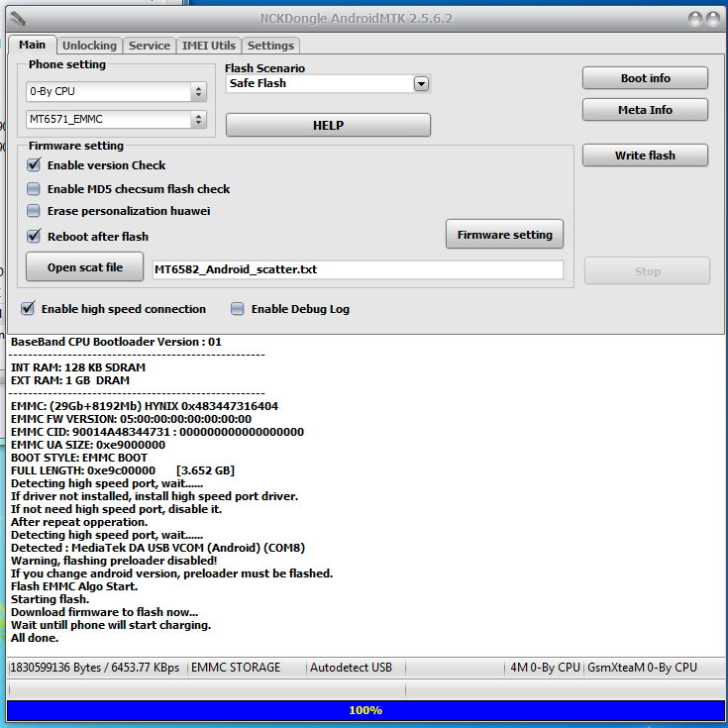Screen dimensions: 728x728
Task: Click the 'BOOT STYLE: EMMC BOOT' log line
Action: (79, 458)
